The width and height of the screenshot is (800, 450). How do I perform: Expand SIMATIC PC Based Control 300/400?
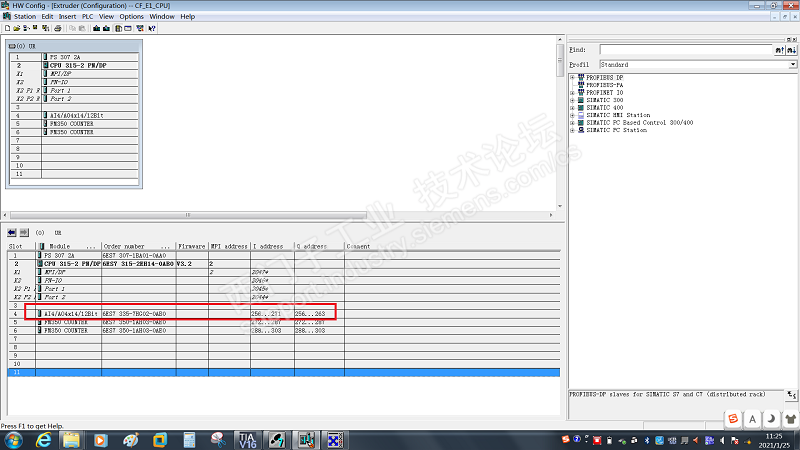point(572,123)
